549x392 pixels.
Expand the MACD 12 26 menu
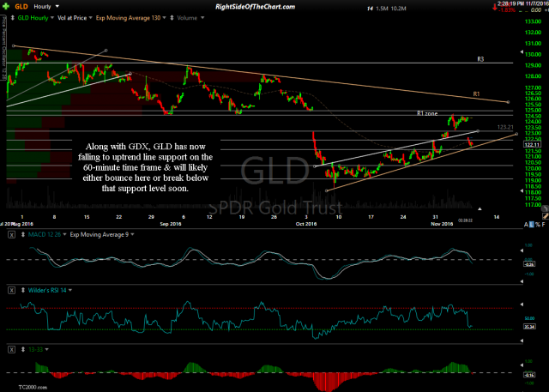tap(64, 235)
